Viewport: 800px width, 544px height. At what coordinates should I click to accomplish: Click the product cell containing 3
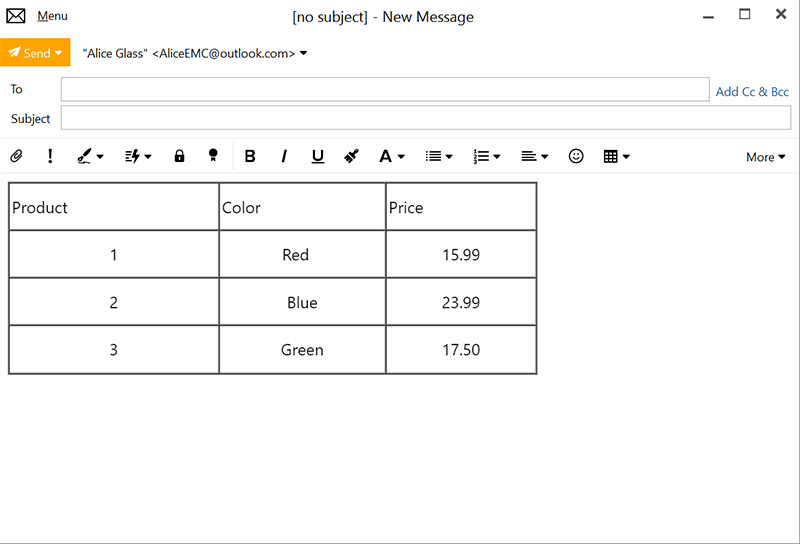114,350
